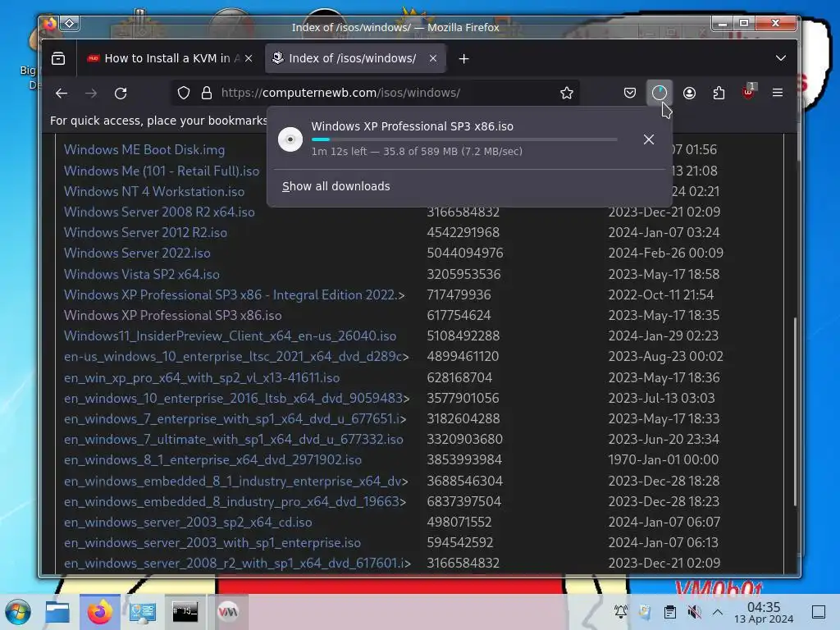
Task: Click the download progress bar
Action: [x=464, y=139]
